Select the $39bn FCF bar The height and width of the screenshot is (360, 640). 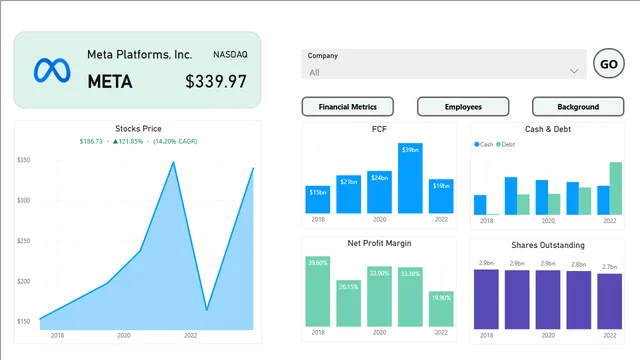tap(410, 178)
